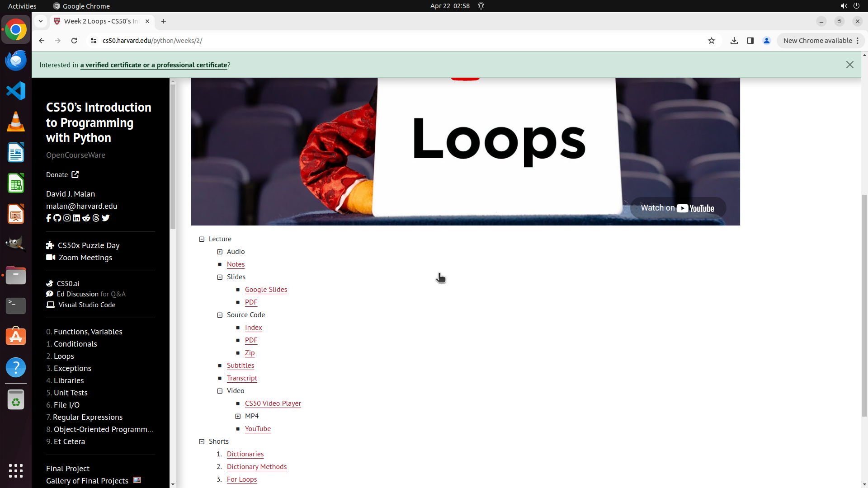Dismiss the certificate banner
868x488 pixels.
[850, 65]
